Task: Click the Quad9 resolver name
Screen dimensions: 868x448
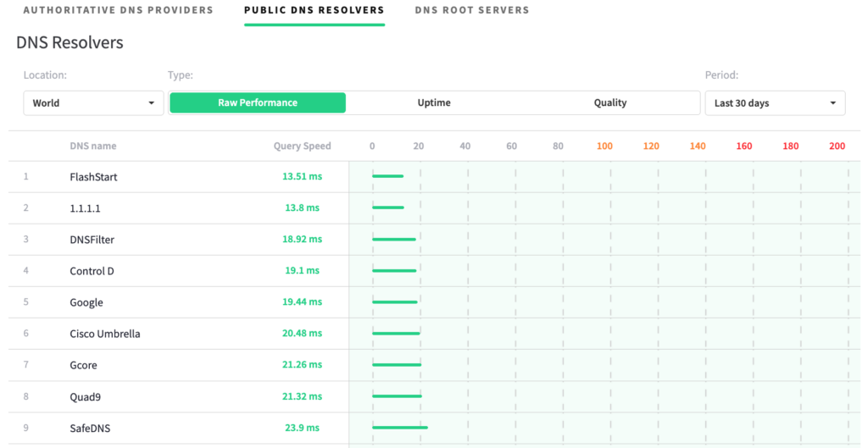Action: click(86, 396)
